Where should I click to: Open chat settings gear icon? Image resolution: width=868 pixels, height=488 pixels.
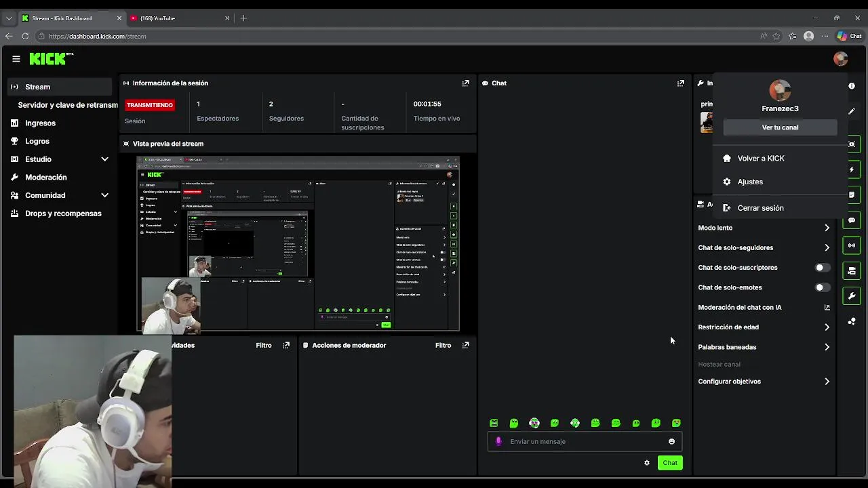click(647, 463)
